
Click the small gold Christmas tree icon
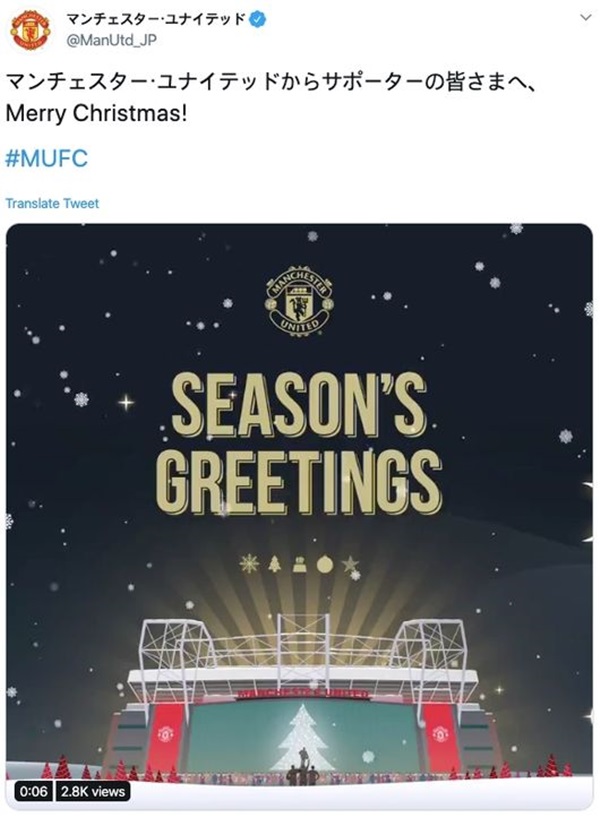[x=274, y=564]
